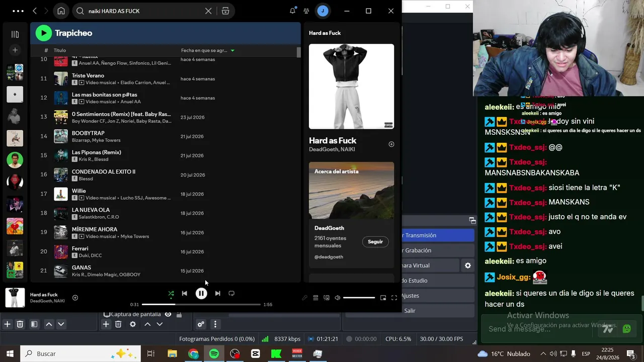Follow the artist DeadGoeth
Image resolution: width=644 pixels, height=362 pixels.
pos(375,242)
